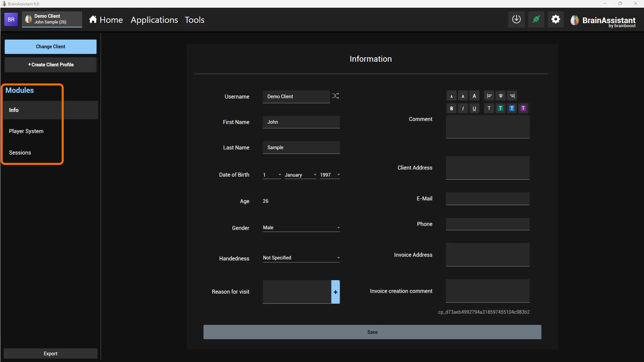644x362 pixels.
Task: Choose the blue text color
Action: 512,108
